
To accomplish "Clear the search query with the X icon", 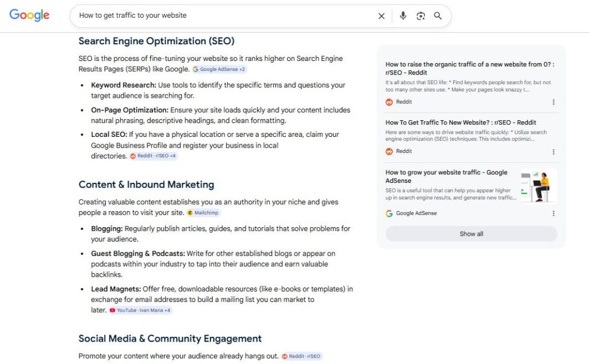I will pyautogui.click(x=381, y=16).
